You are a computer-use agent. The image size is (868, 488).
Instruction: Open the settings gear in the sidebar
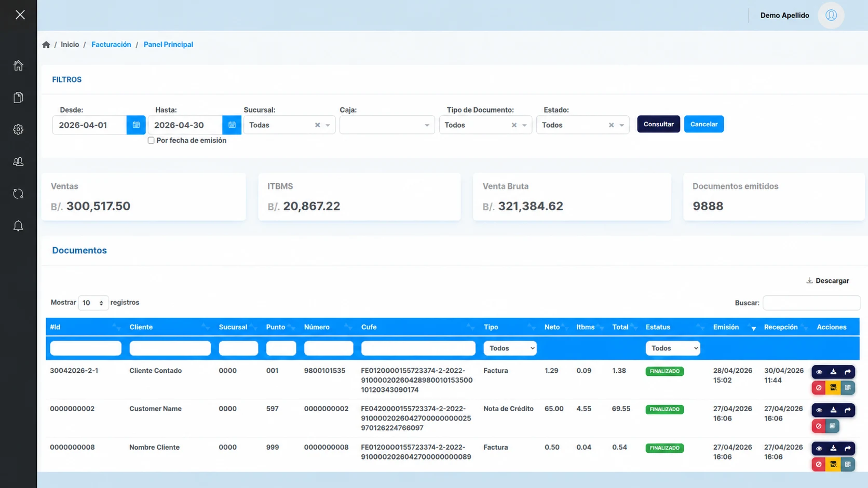click(x=18, y=129)
